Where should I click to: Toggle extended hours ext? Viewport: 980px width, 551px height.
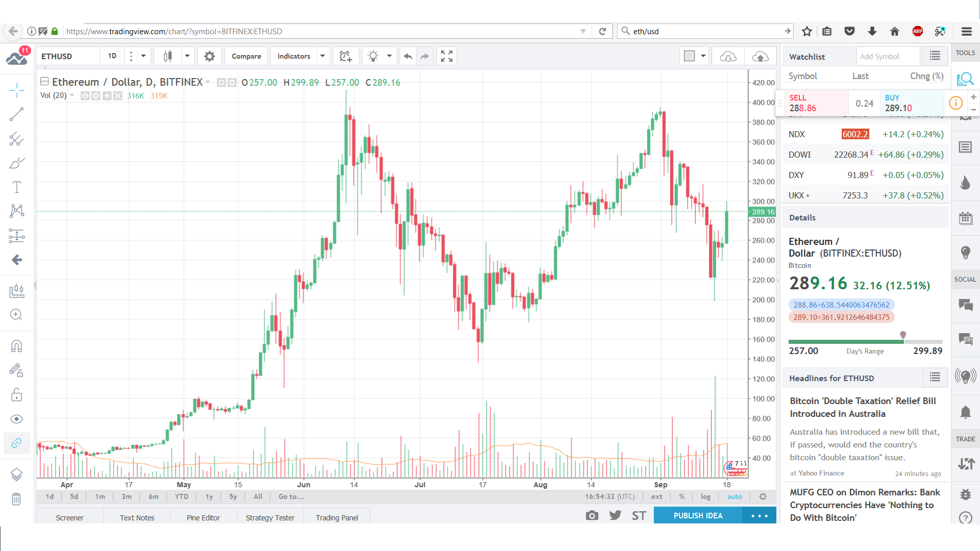coord(657,496)
